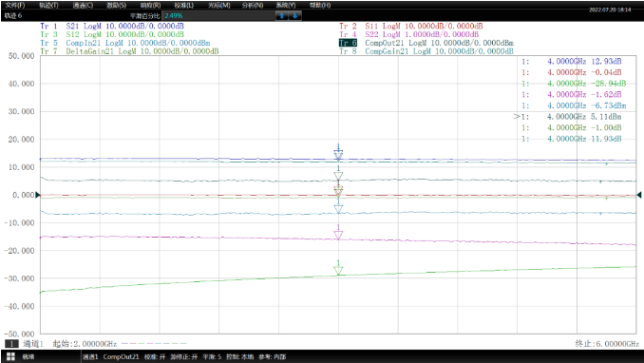
Task: Click the left reference level arrow at 0.000
Action: click(x=38, y=195)
